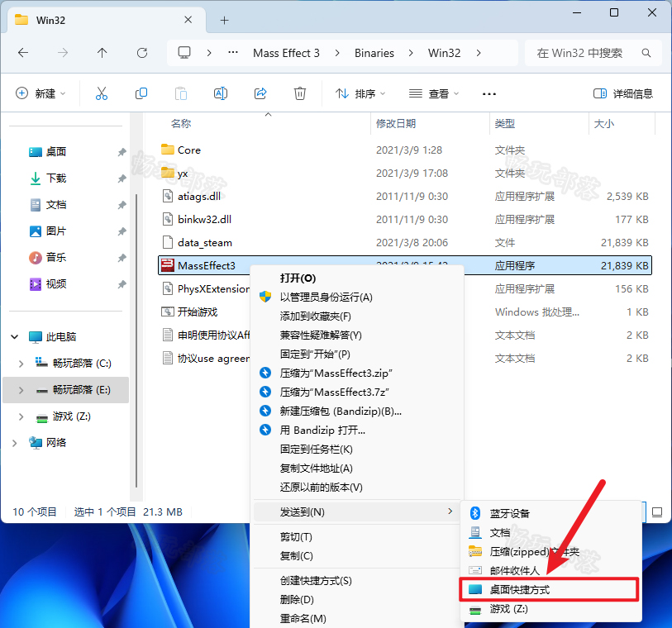The image size is (672, 628).
Task: Select the atiags.dll file icon
Action: pos(168,196)
